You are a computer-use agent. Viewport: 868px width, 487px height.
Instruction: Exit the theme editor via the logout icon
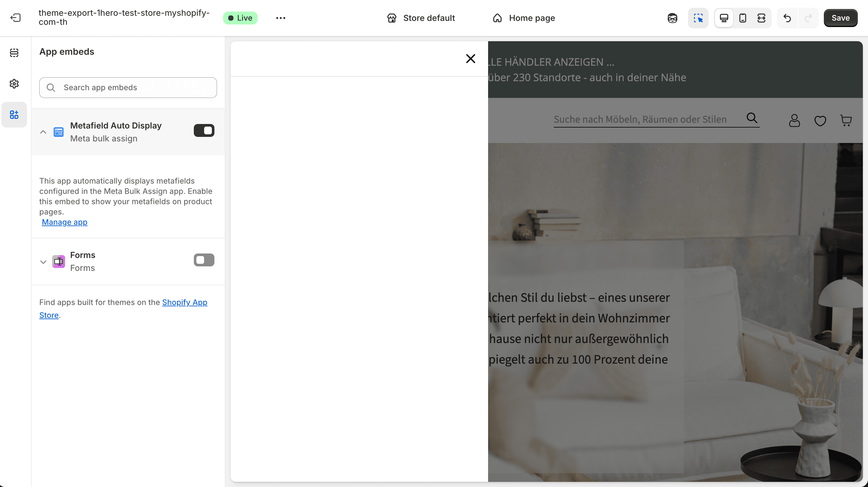click(15, 18)
